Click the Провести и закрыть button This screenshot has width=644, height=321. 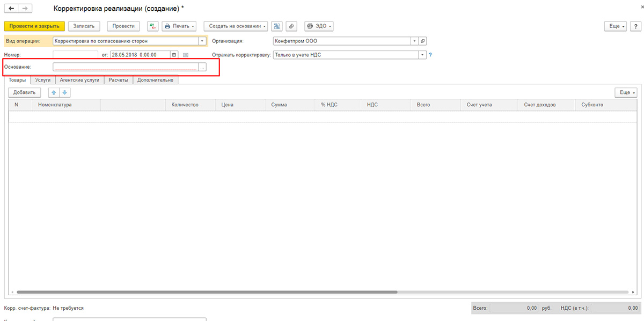34,26
